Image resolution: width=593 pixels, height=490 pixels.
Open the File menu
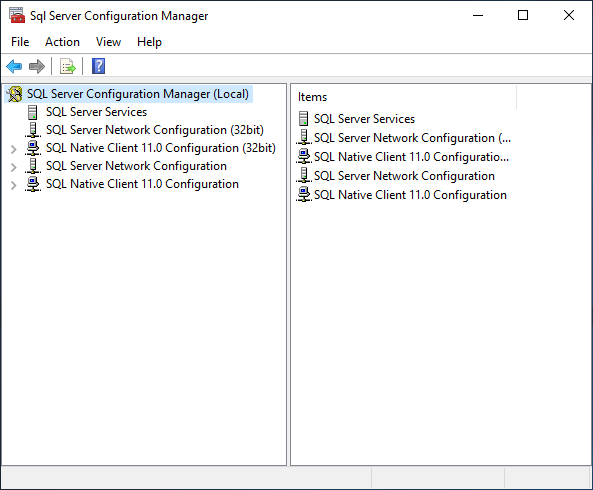[x=20, y=42]
